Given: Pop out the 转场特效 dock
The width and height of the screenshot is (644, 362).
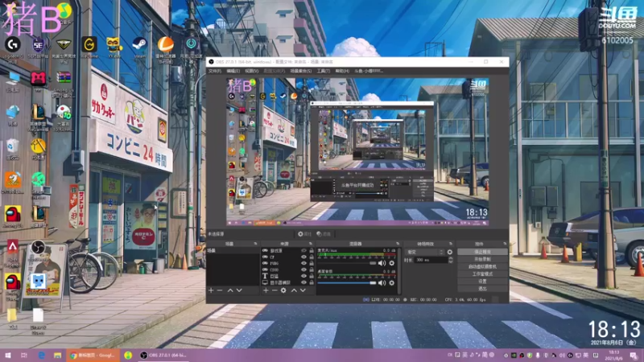Looking at the screenshot, I should [451, 244].
